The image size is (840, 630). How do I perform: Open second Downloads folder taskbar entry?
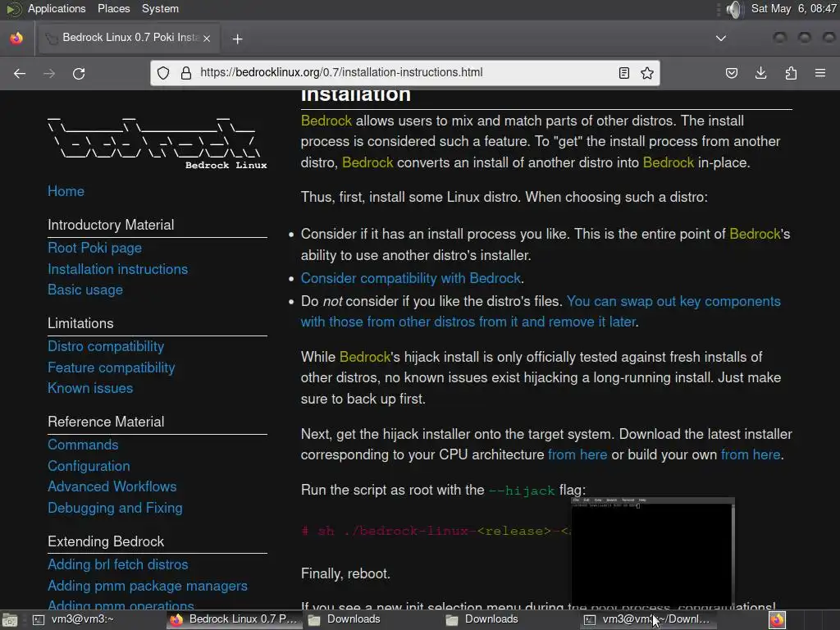[x=509, y=619]
